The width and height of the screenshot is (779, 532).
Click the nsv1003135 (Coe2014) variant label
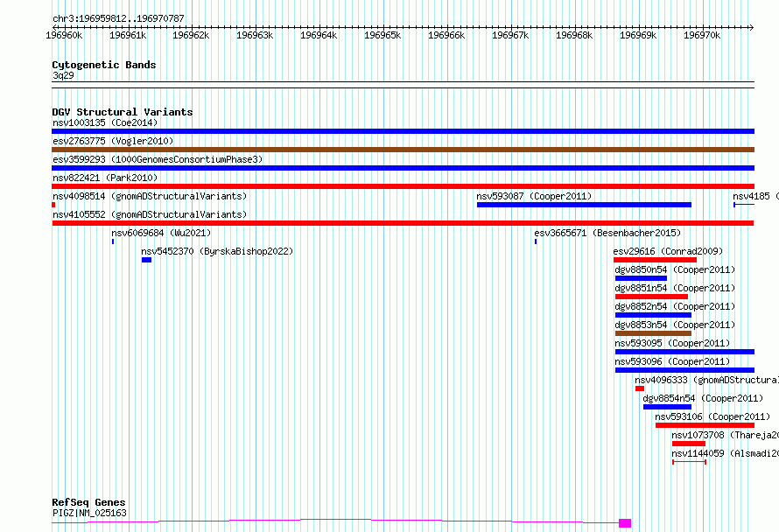click(x=105, y=122)
